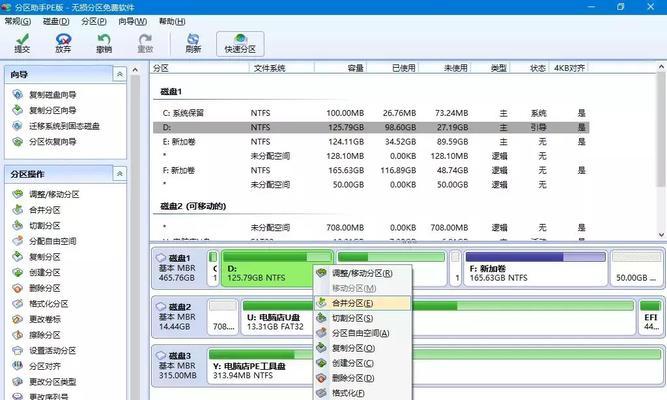667x400 pixels.
Task: Collapse the 分区操作 panel with its chevron
Action: tap(120, 174)
